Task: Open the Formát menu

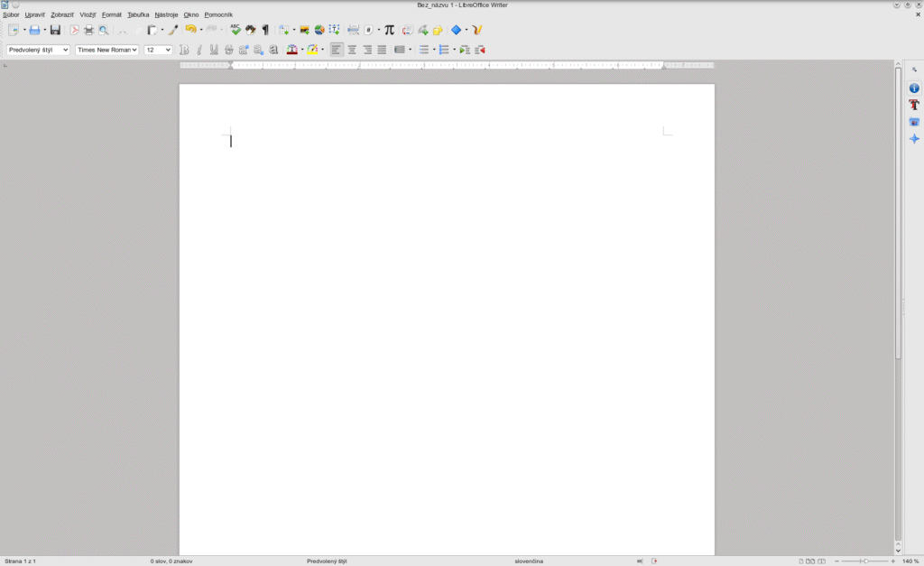Action: click(111, 14)
